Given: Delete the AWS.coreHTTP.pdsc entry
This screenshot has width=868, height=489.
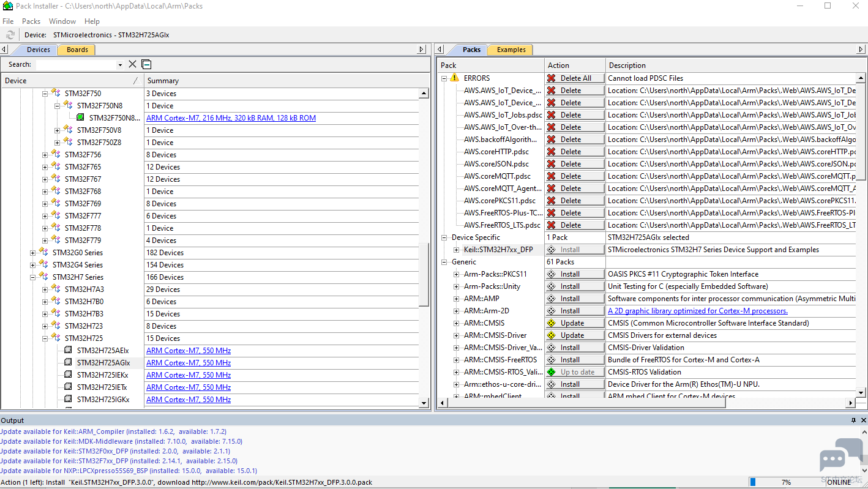Looking at the screenshot, I should point(575,152).
